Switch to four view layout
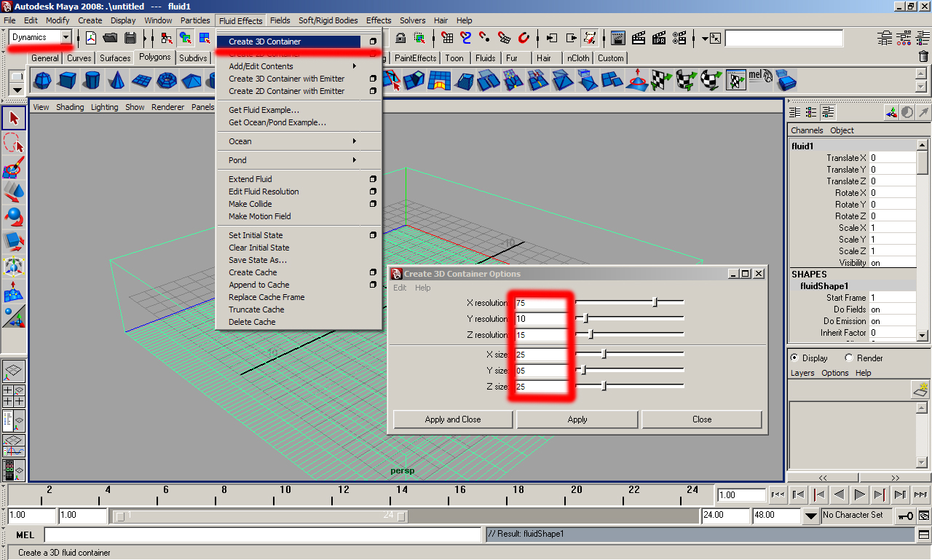 coord(14,395)
